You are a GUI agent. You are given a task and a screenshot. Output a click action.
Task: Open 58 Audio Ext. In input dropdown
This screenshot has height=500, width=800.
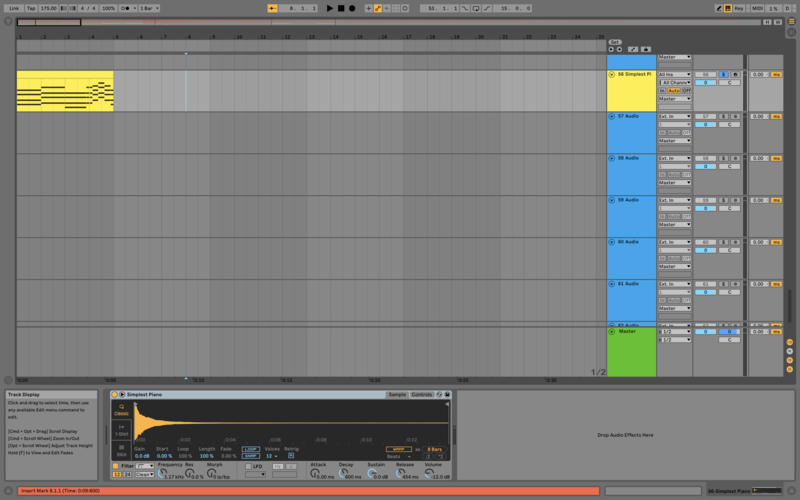point(675,158)
